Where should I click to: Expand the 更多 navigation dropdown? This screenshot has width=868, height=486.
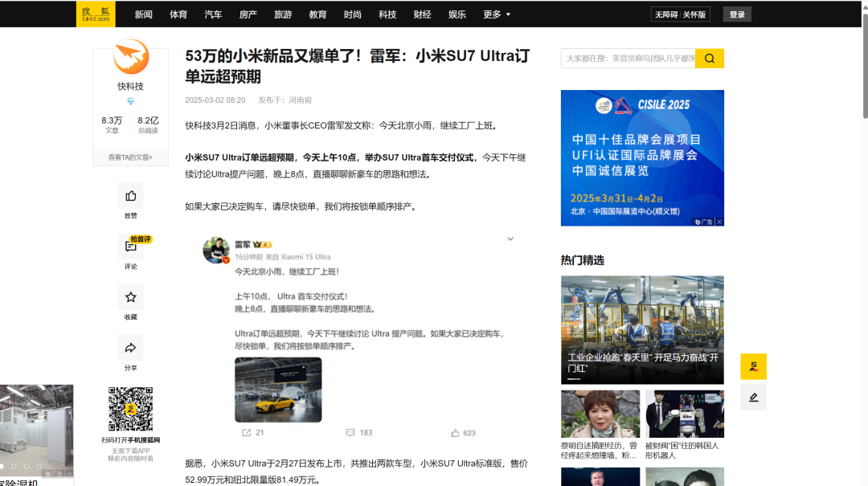click(497, 14)
